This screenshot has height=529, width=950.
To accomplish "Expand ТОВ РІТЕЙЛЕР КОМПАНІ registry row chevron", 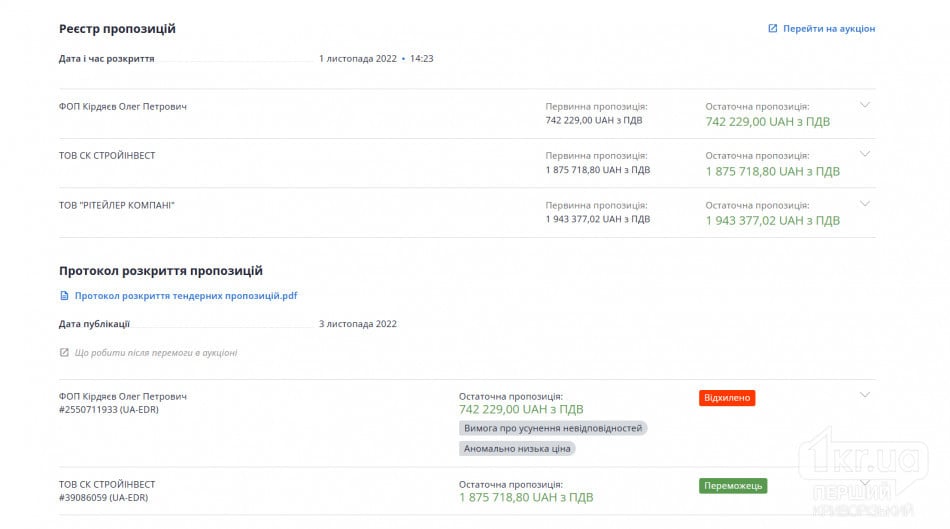I will coord(865,204).
